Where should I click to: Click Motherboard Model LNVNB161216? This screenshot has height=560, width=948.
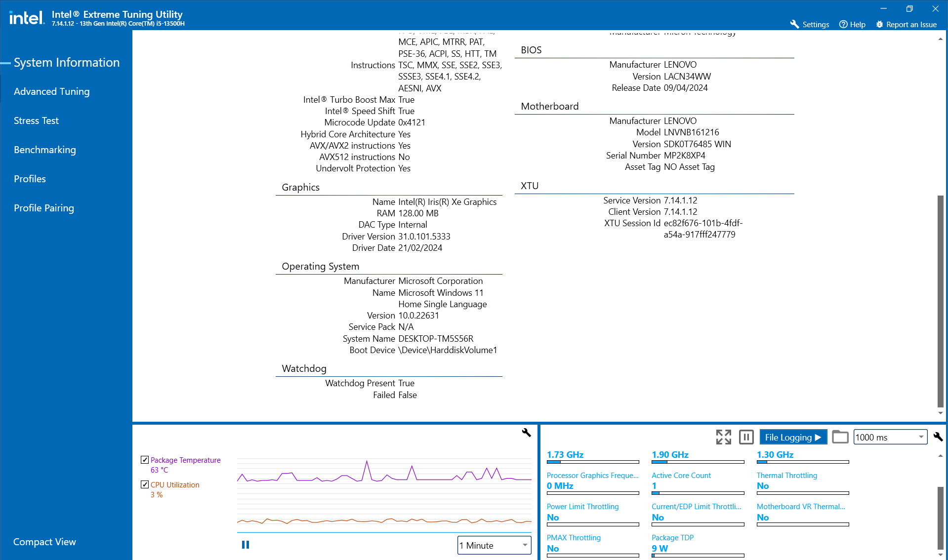coord(691,132)
